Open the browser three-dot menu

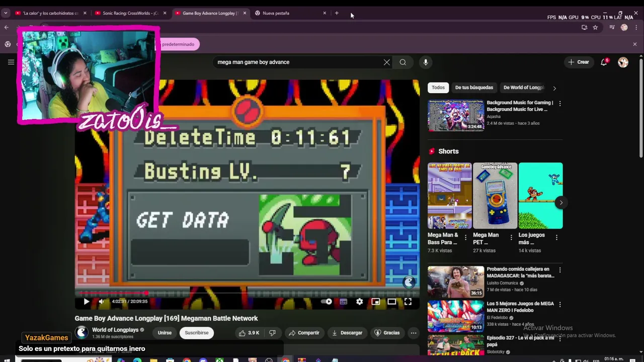point(636,28)
